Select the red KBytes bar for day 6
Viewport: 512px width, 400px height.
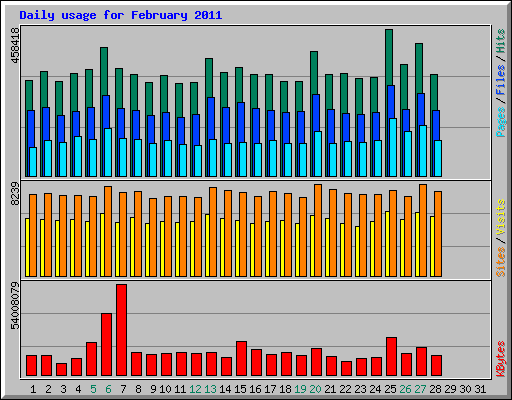click(106, 345)
